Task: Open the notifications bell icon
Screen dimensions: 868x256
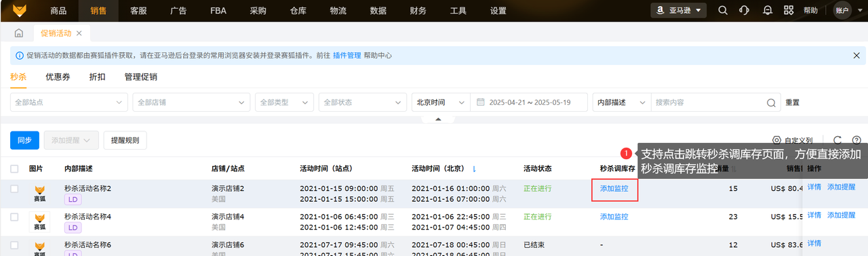Action: pyautogui.click(x=768, y=10)
